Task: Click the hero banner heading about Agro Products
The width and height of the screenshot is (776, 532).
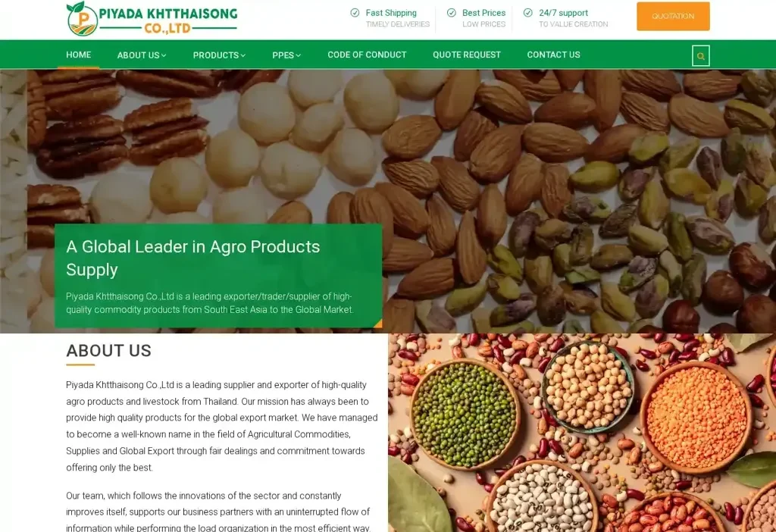Action: coord(193,258)
